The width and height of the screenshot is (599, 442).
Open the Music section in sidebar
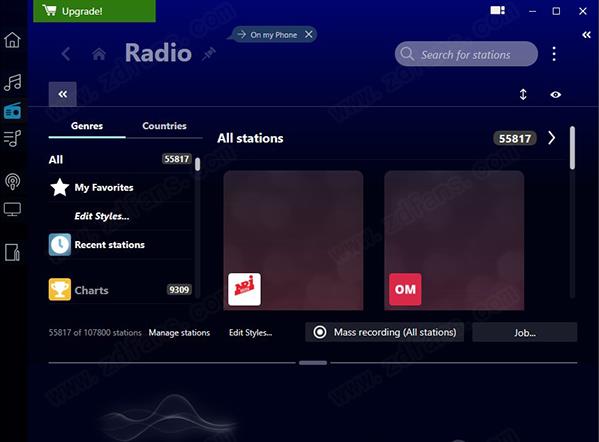(12, 82)
